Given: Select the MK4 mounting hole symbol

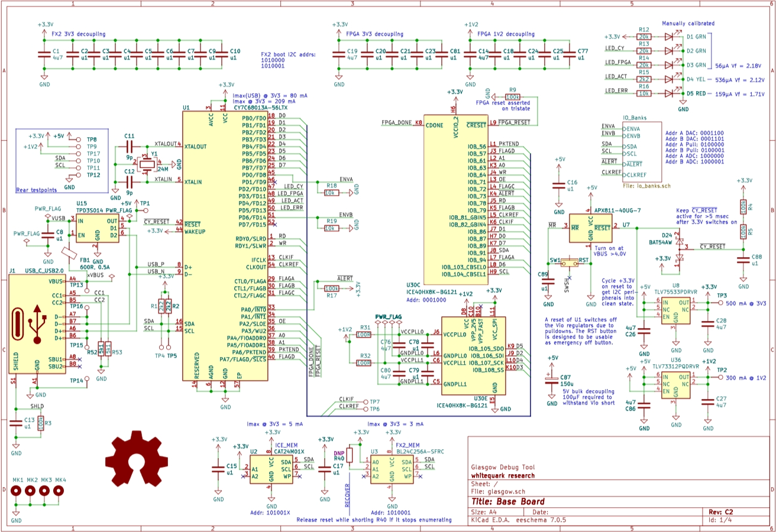Looking at the screenshot, I should pyautogui.click(x=59, y=491).
